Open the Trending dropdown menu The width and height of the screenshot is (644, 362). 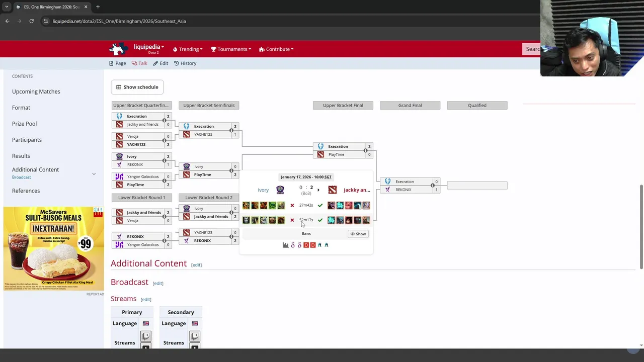point(188,49)
